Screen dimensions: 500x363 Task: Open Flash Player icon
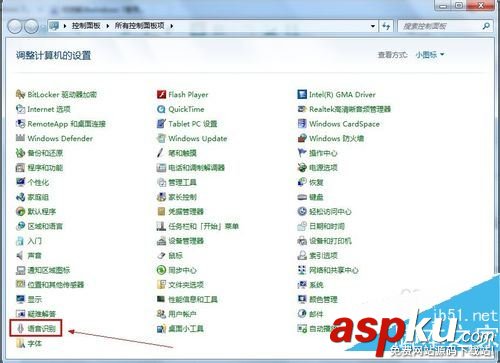pyautogui.click(x=161, y=95)
